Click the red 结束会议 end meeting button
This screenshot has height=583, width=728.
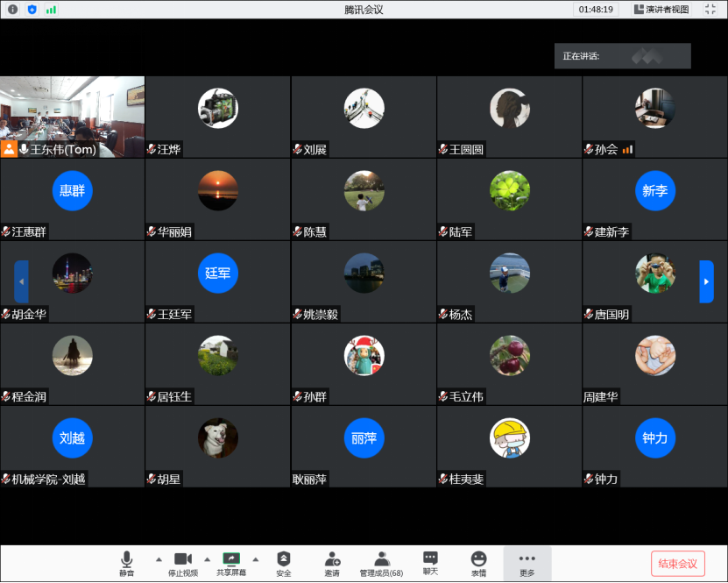coord(677,563)
